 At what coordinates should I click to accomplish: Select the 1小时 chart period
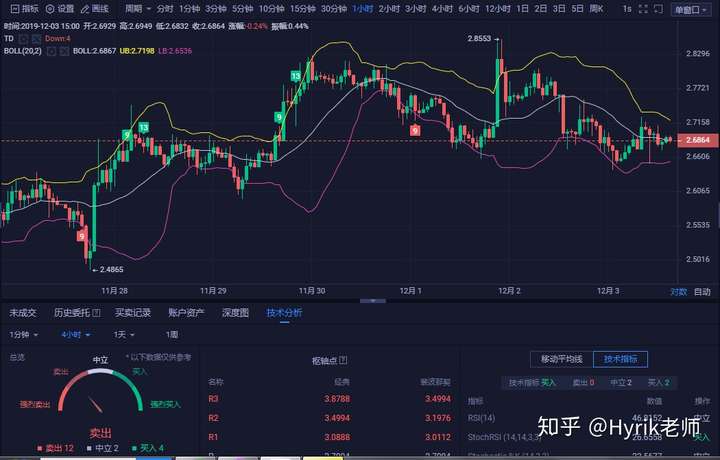click(x=363, y=9)
